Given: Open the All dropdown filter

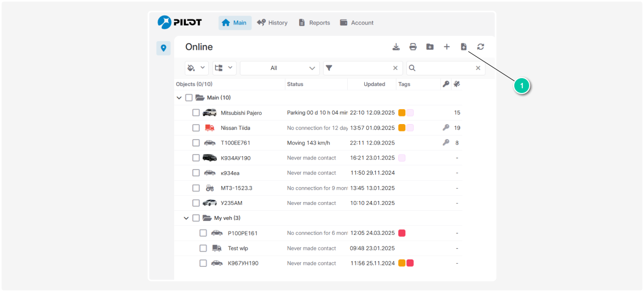Looking at the screenshot, I should (x=279, y=68).
